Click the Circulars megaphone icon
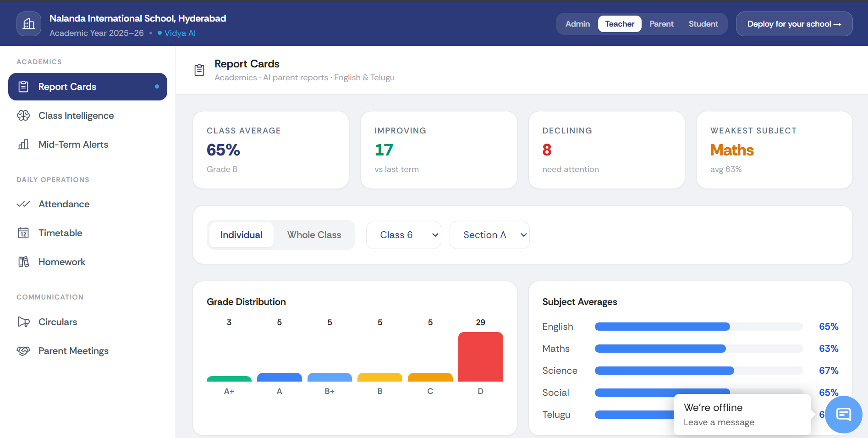The image size is (868, 438). click(x=23, y=322)
